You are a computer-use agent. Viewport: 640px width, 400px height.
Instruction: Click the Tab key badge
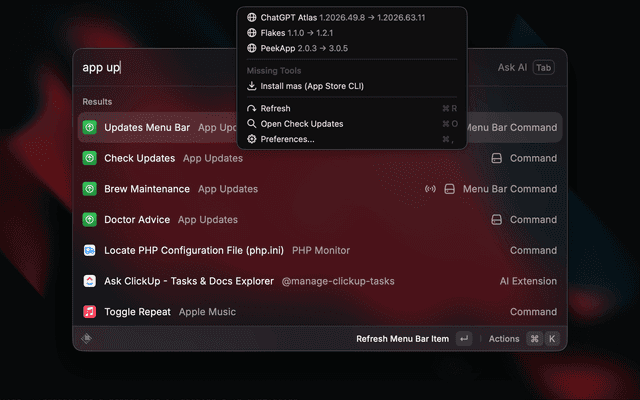coord(543,67)
